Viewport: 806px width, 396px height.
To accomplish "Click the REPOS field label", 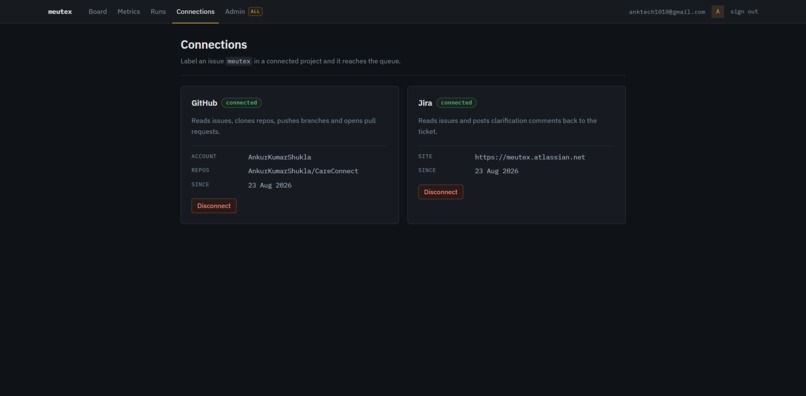I will [x=200, y=170].
